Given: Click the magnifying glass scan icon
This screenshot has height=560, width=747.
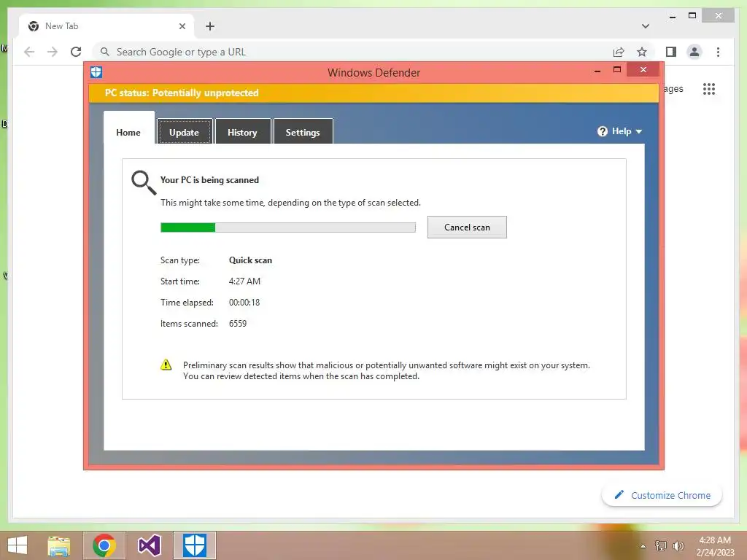Looking at the screenshot, I should [x=144, y=182].
